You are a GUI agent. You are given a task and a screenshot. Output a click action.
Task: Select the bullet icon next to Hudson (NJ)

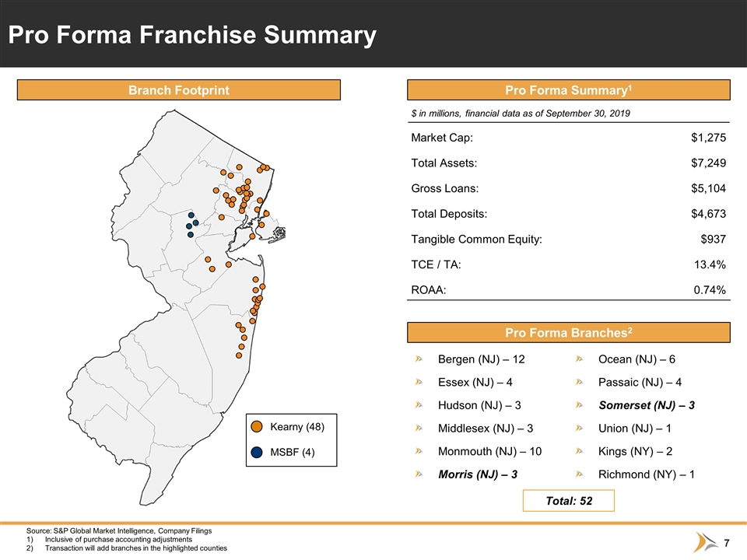pos(419,405)
